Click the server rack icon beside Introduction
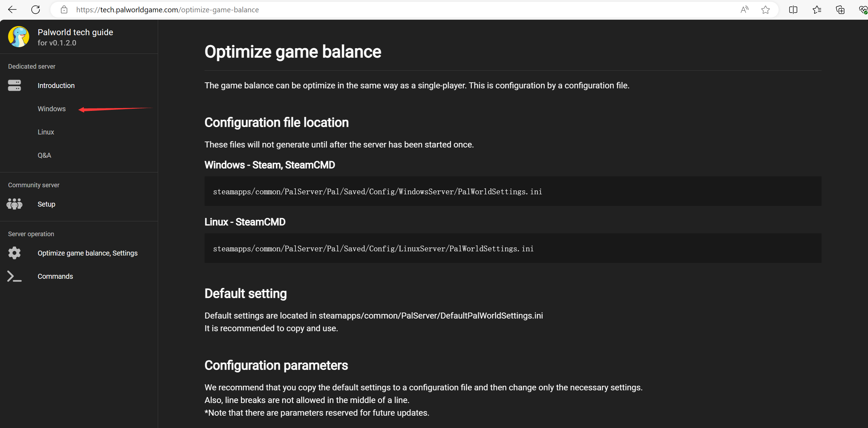 (14, 86)
